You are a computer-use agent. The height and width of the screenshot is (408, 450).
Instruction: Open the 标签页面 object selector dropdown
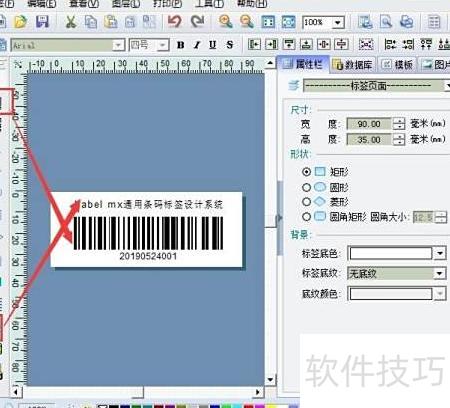(x=448, y=86)
